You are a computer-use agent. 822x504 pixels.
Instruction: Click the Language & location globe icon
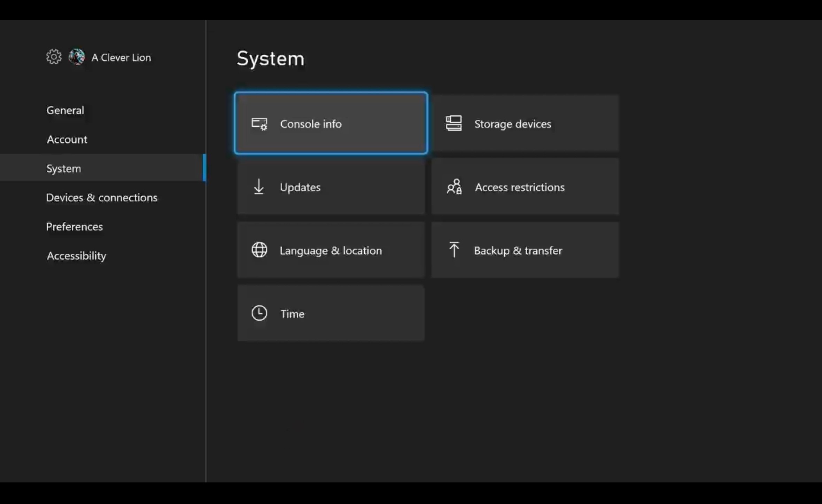(x=259, y=250)
